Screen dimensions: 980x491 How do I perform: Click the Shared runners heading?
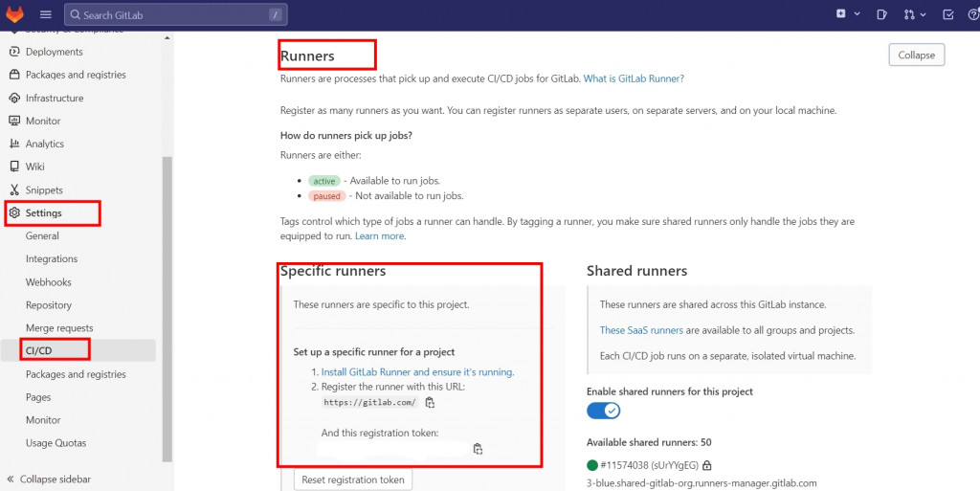click(636, 271)
